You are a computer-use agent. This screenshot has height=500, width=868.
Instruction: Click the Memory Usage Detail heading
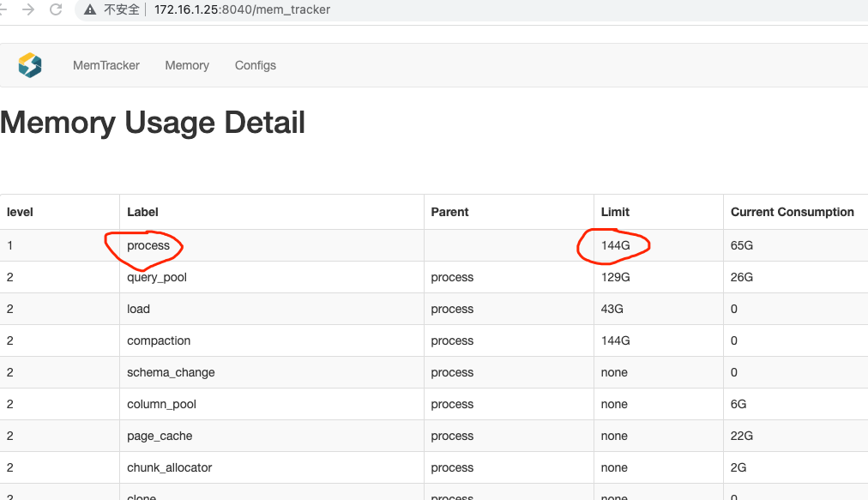coord(153,123)
